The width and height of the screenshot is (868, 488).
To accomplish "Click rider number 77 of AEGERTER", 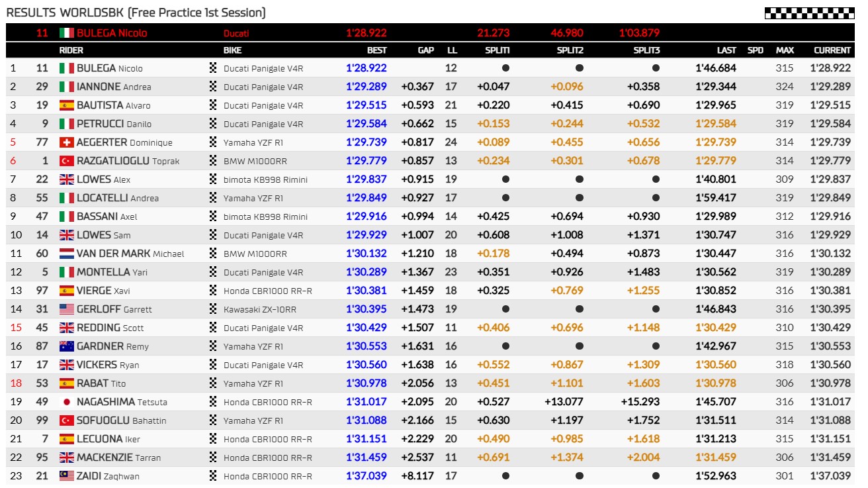I will [x=42, y=142].
